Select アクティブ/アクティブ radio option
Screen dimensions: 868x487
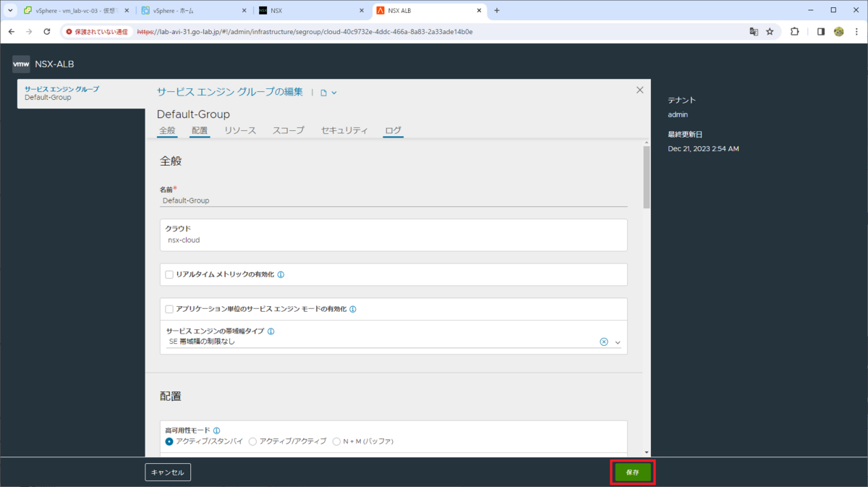(252, 441)
